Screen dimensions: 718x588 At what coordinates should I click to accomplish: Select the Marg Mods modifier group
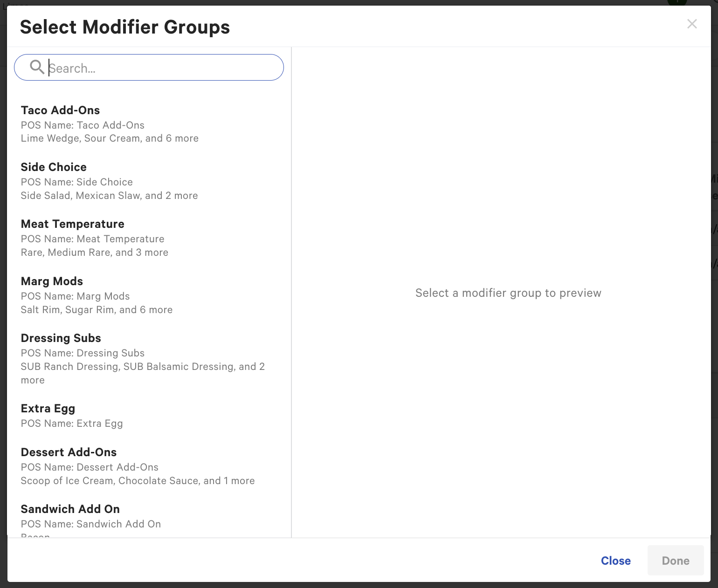pos(52,281)
